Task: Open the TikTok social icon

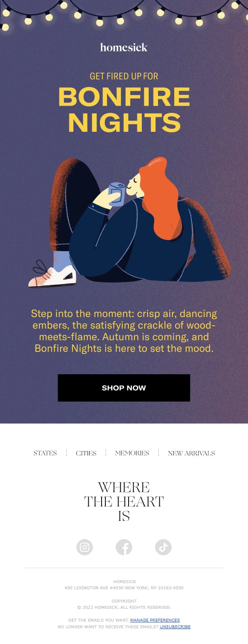Action: pos(163,547)
